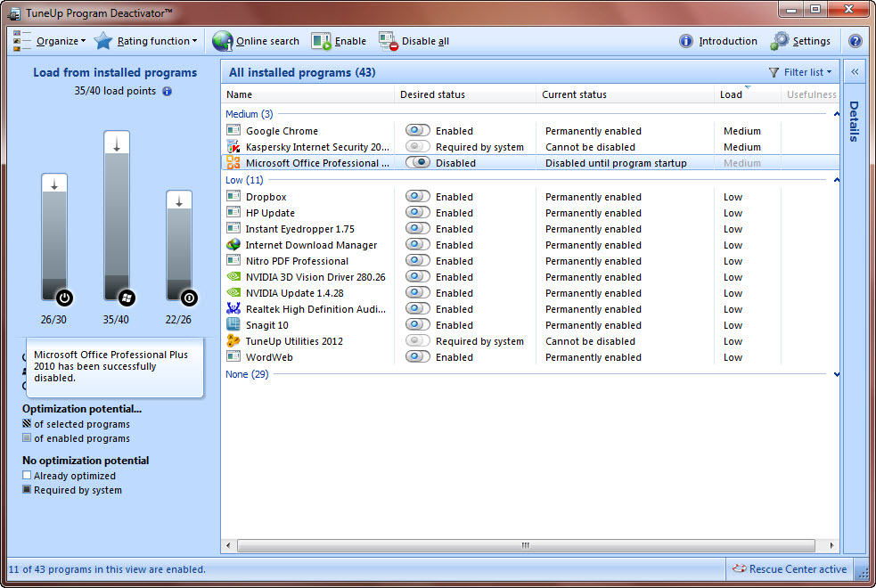Viewport: 876px width, 588px height.
Task: Click the Rating function star icon
Action: tap(103, 41)
